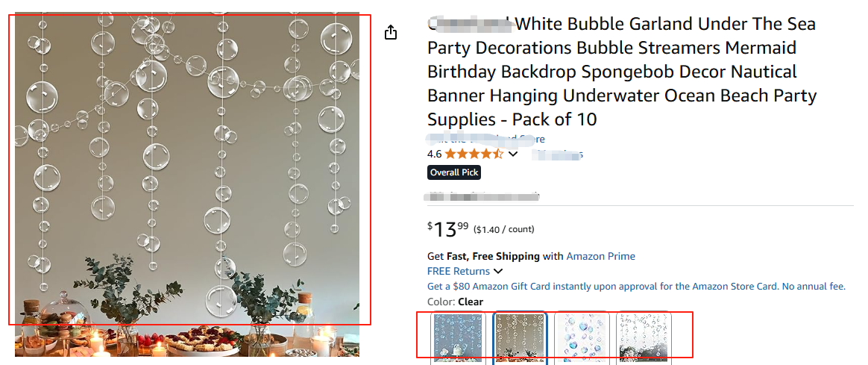Click the $13.99 price
This screenshot has height=365, width=868.
pyautogui.click(x=448, y=230)
